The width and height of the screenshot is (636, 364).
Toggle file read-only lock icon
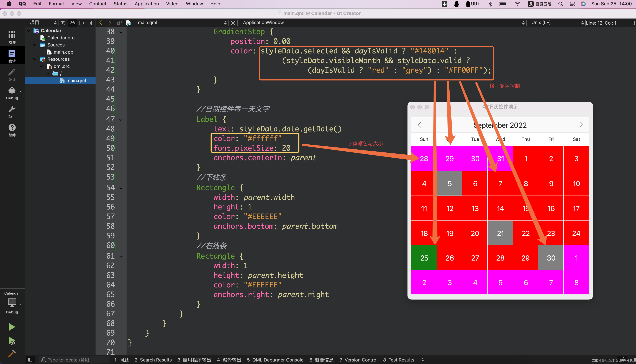[119, 23]
